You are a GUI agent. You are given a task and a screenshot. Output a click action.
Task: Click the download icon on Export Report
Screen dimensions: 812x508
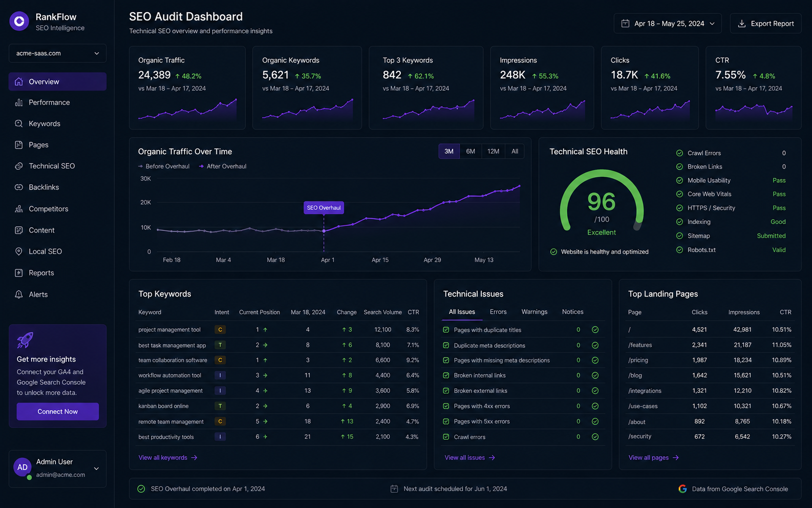[x=741, y=24]
